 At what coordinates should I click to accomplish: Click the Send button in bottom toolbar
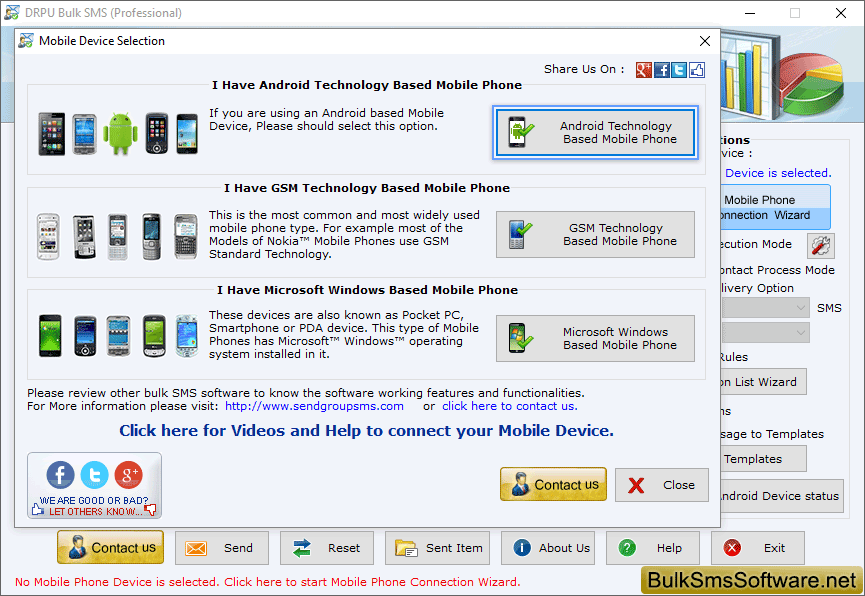[x=222, y=548]
